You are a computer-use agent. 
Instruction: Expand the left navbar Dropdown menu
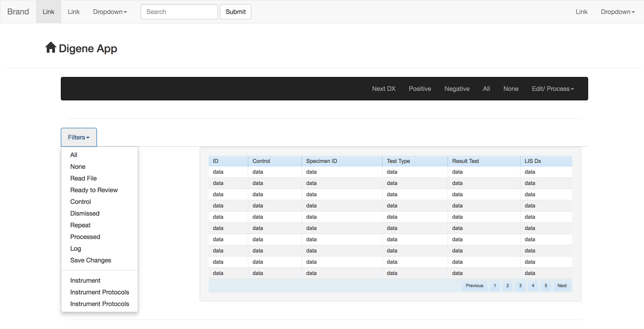tap(110, 11)
